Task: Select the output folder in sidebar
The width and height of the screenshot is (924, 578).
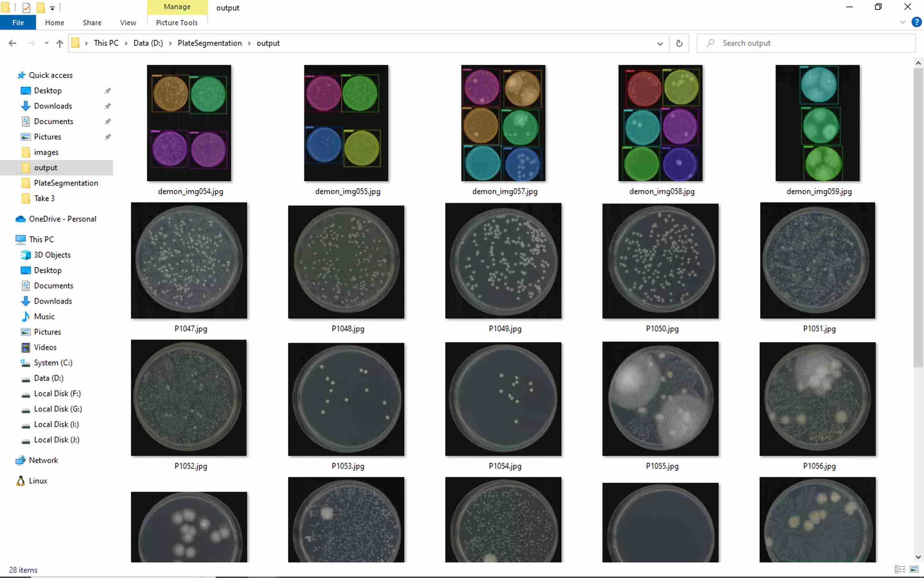Action: [x=46, y=167]
